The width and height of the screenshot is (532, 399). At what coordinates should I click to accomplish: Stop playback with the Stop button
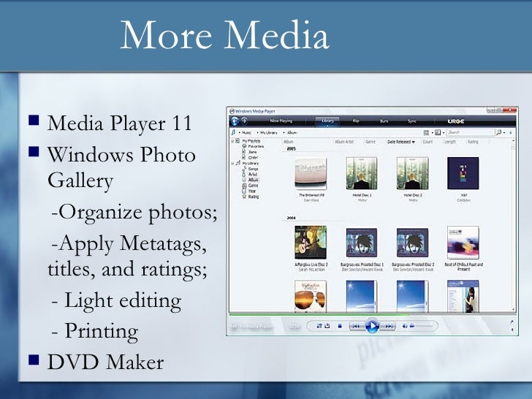tap(340, 326)
